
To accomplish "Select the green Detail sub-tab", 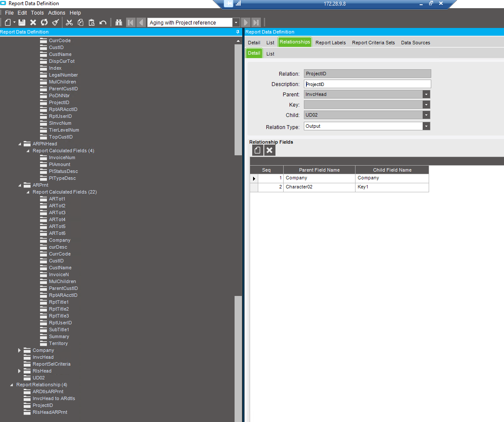I will [254, 53].
